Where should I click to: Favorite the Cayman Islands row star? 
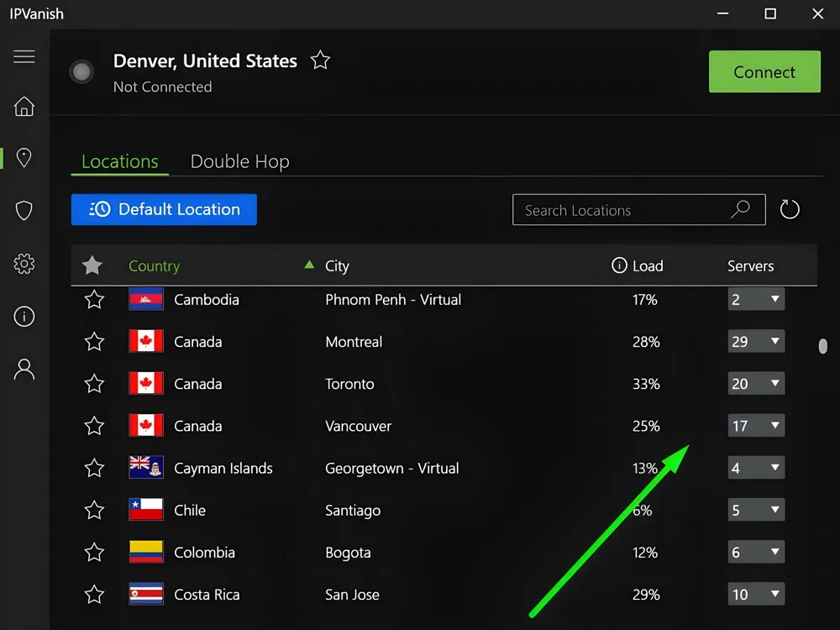pyautogui.click(x=94, y=468)
